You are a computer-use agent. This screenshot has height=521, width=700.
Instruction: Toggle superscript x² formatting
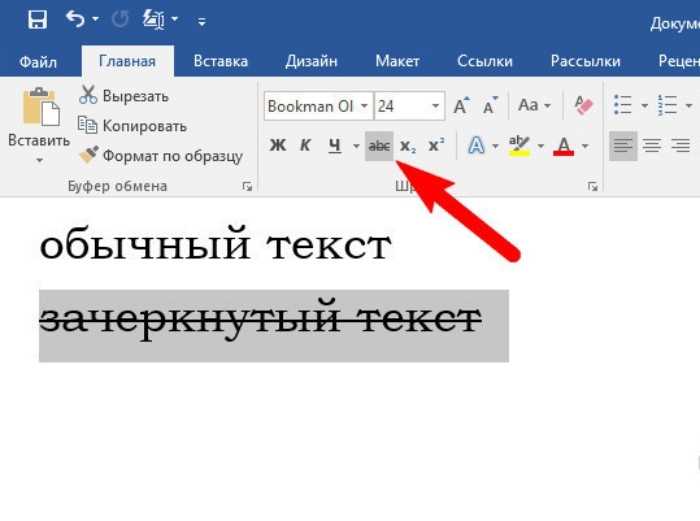coord(436,146)
